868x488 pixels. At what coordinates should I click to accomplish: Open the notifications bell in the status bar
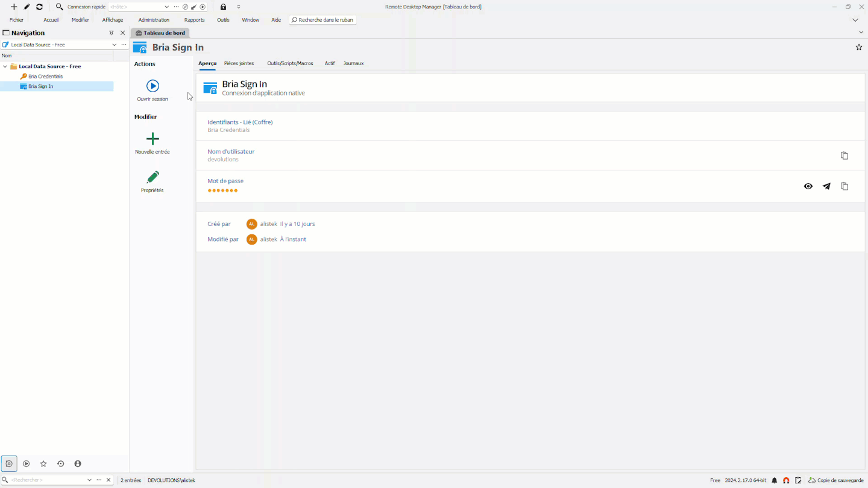point(775,480)
